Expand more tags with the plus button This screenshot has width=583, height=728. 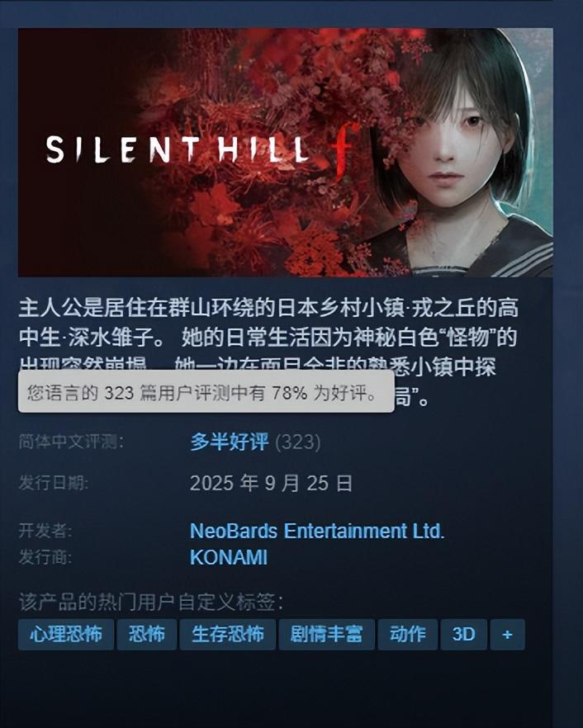coord(507,634)
